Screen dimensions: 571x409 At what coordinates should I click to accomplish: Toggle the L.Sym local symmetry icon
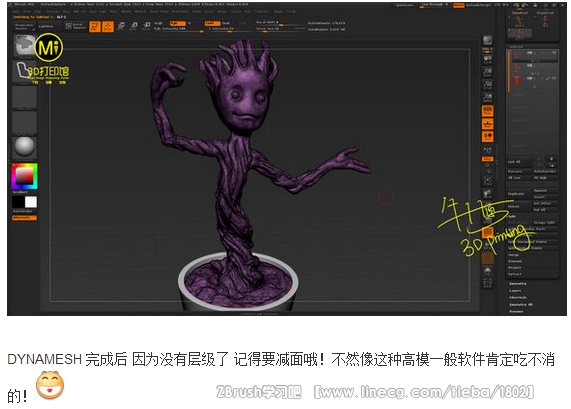click(487, 150)
